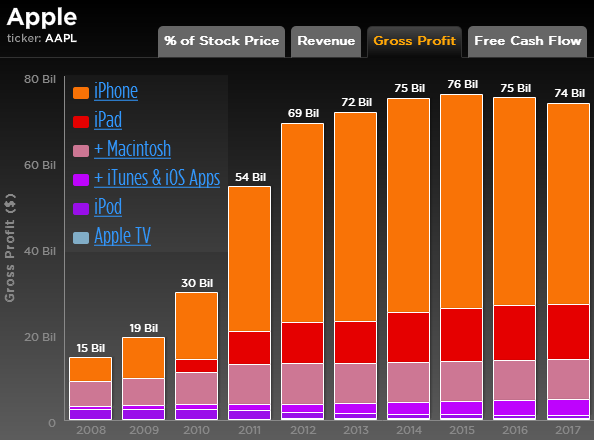
Task: Select the Gross Profit tab
Action: coord(414,42)
